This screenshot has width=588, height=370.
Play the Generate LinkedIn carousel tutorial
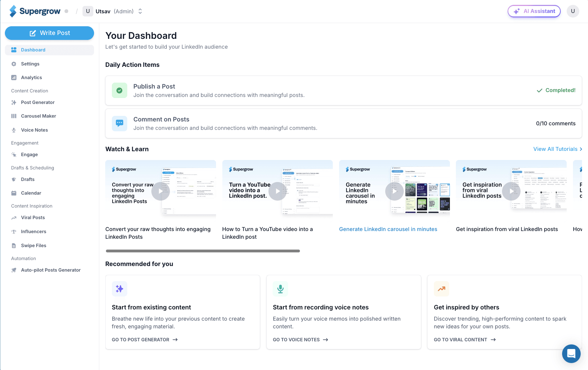394,191
